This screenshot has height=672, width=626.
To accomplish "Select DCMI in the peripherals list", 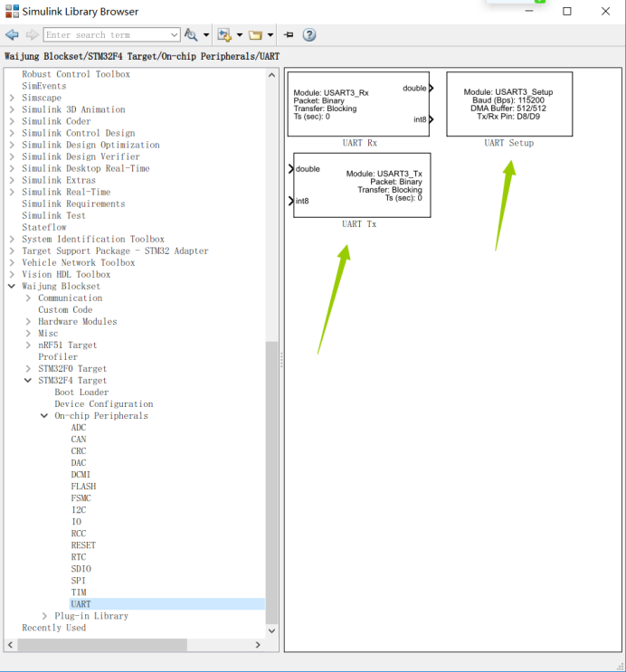I will click(81, 475).
